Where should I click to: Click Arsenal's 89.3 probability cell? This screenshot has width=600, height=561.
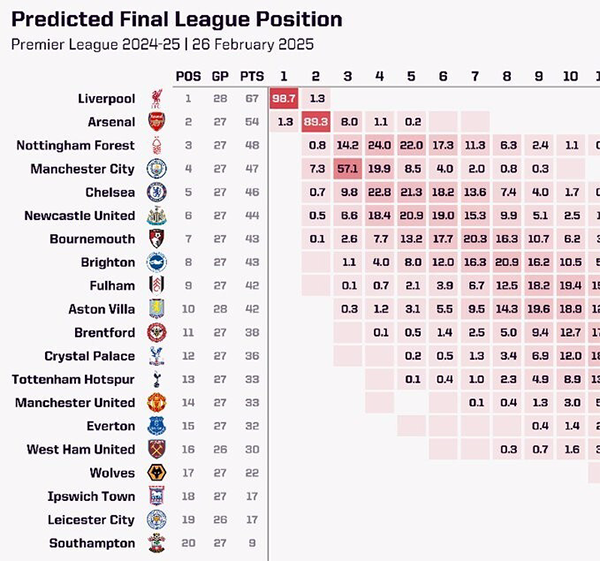(x=316, y=122)
